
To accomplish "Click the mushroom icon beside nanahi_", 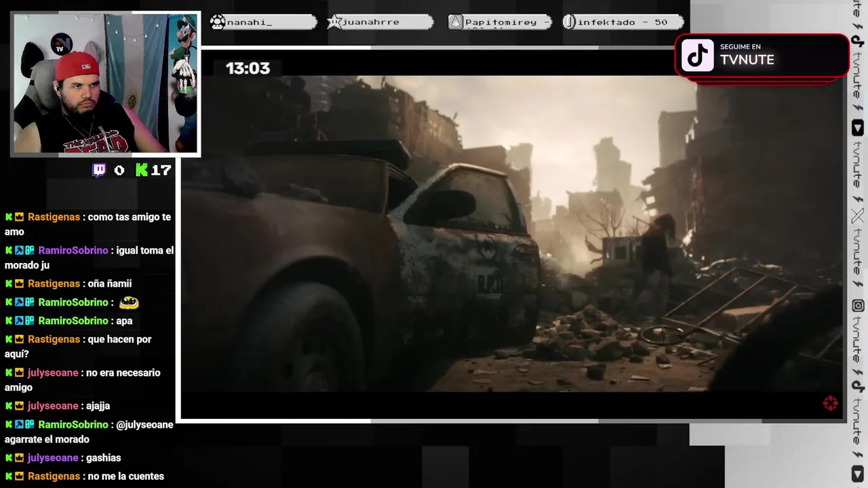I will 218,22.
